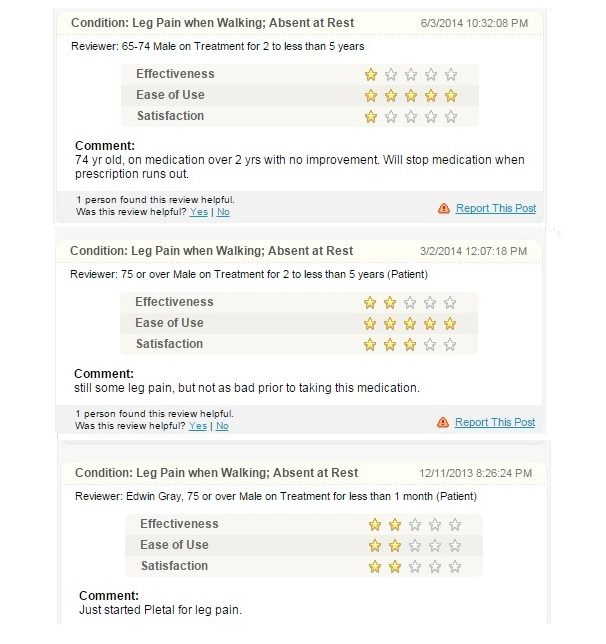Mark the 6/3/2014 review helpful with Yes

(199, 212)
